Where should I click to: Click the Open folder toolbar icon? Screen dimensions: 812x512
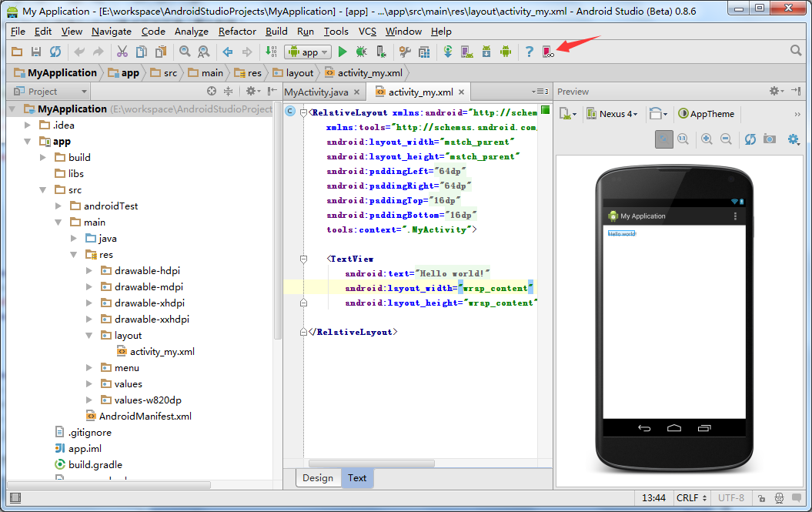(x=17, y=52)
